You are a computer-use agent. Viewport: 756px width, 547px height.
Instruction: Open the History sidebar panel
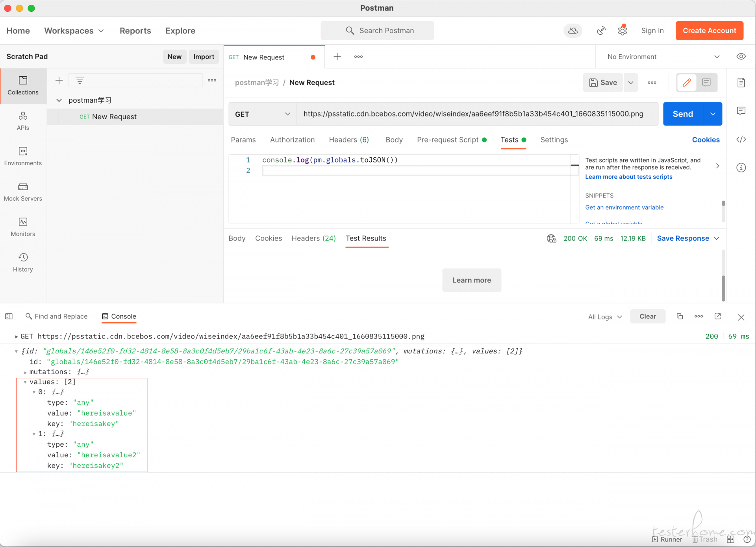tap(23, 262)
